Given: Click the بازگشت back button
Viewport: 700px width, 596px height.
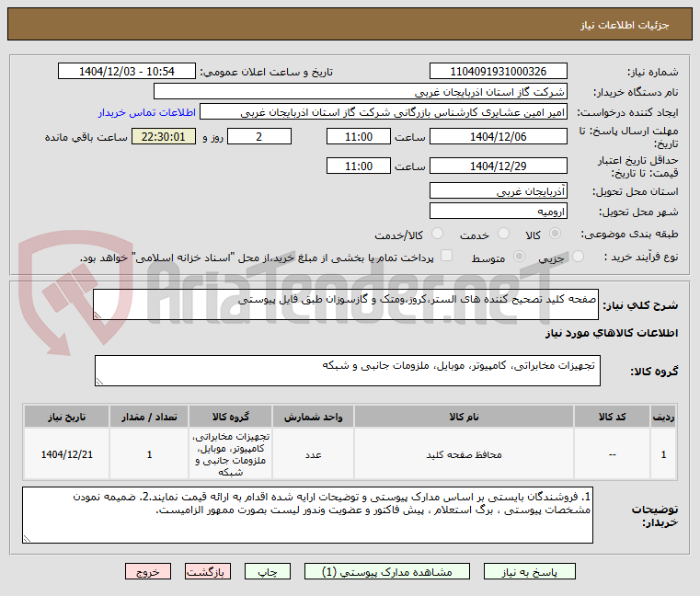Looking at the screenshot, I should coord(208,571).
